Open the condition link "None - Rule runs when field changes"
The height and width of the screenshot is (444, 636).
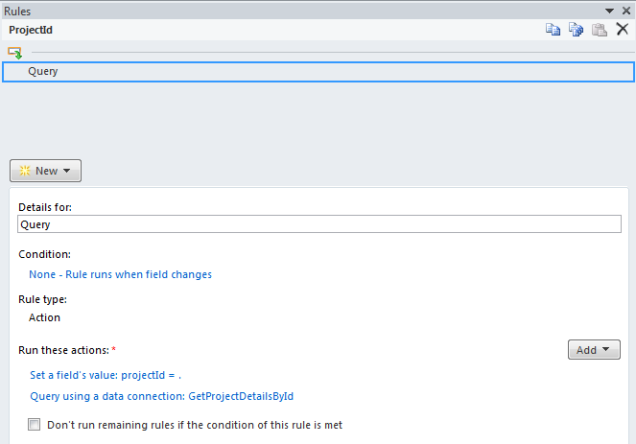click(120, 275)
